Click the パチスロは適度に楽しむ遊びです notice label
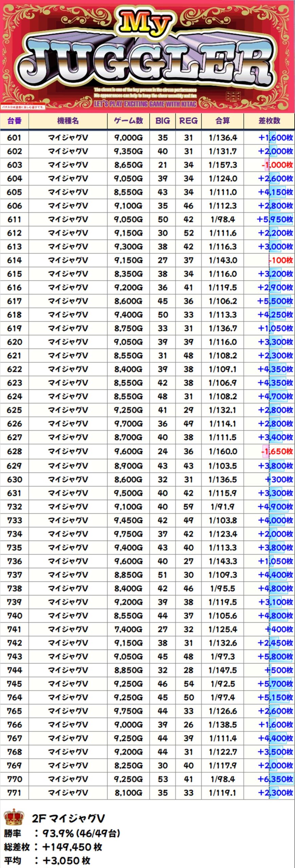The image size is (295, 868). (23, 107)
